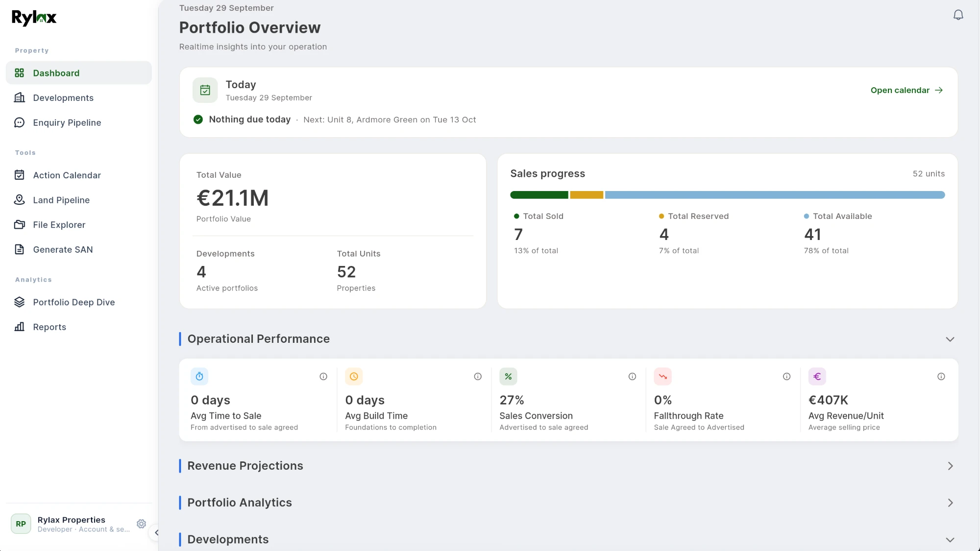Click the Avg Time to Sale stopwatch icon
Viewport: 980px width, 551px height.
[x=199, y=377]
